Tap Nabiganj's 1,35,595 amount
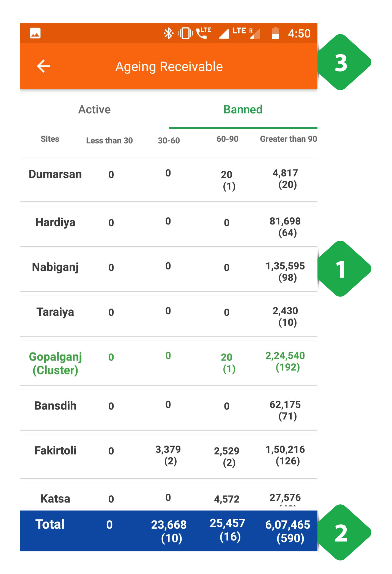The image size is (392, 574). [285, 266]
